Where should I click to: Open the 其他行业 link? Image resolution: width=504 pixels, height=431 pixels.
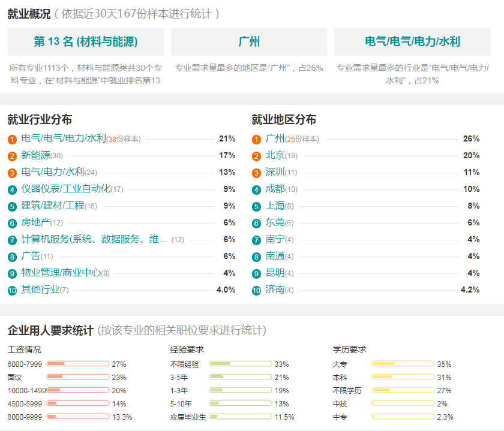pyautogui.click(x=41, y=290)
